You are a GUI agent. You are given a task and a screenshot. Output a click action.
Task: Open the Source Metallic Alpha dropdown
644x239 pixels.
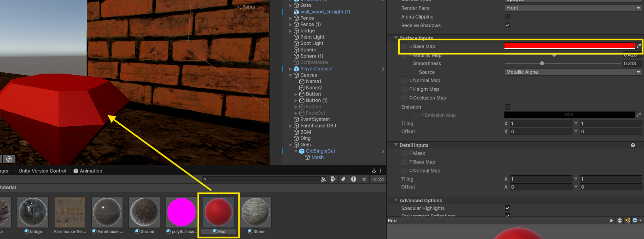pyautogui.click(x=573, y=72)
